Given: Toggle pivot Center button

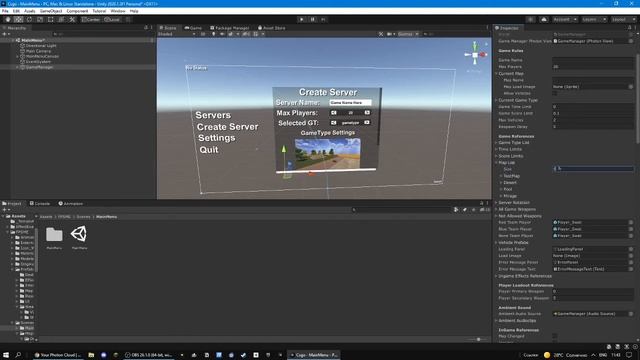Looking at the screenshot, I should point(91,19).
